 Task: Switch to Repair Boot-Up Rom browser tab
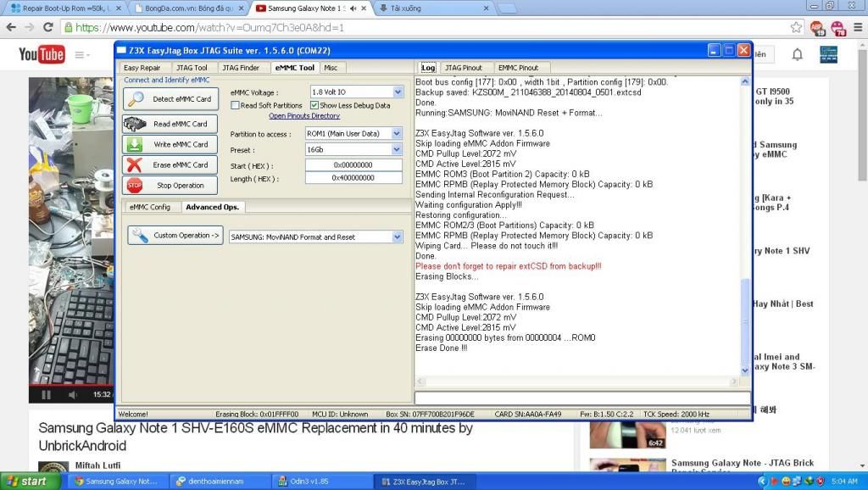tap(64, 8)
